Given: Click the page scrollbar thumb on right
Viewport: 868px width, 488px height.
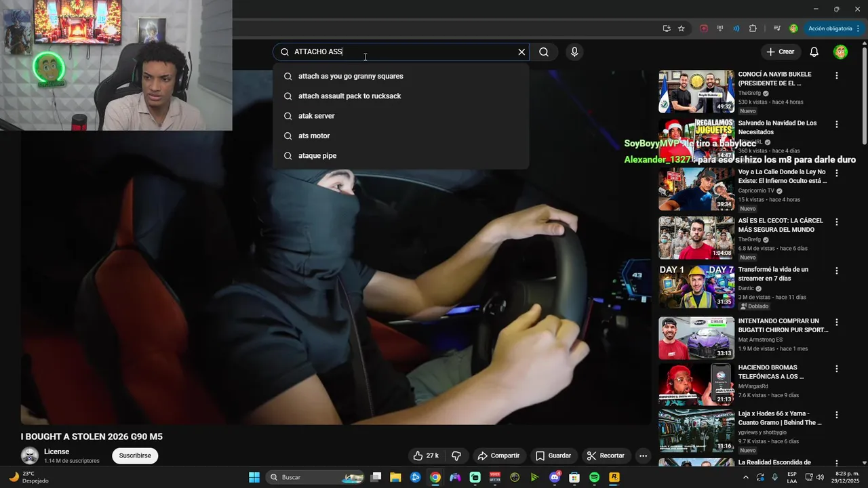Looking at the screenshot, I should coord(864,95).
